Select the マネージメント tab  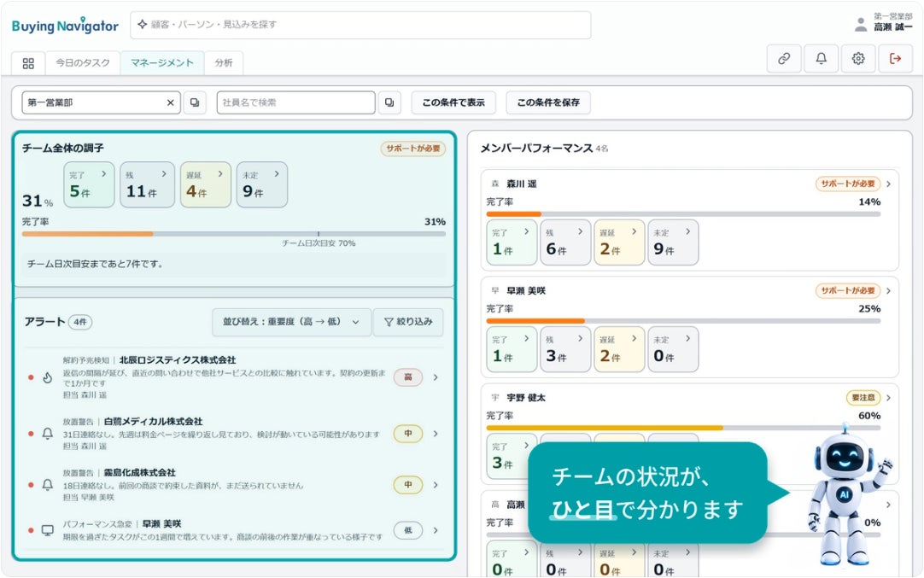click(x=162, y=63)
